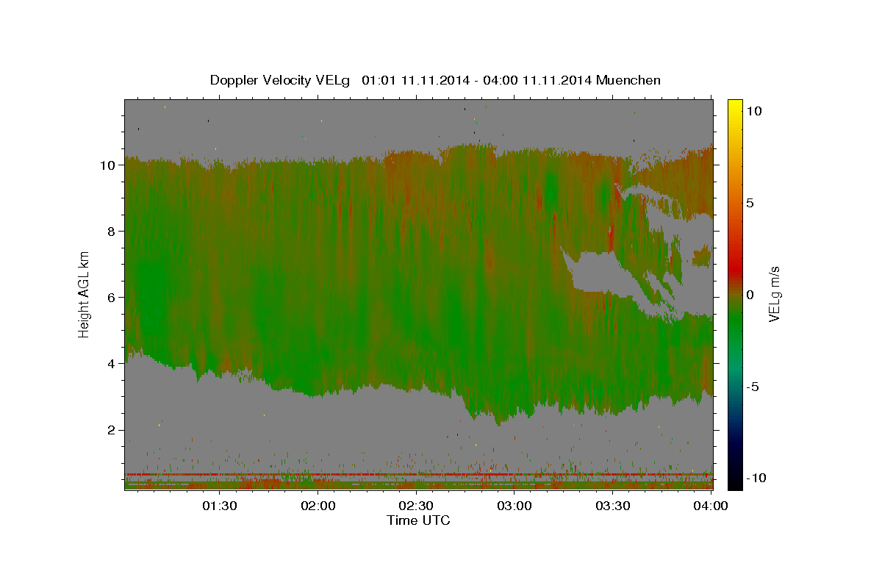Click the 03:30 time tick label
The width and height of the screenshot is (882, 588).
pos(612,506)
